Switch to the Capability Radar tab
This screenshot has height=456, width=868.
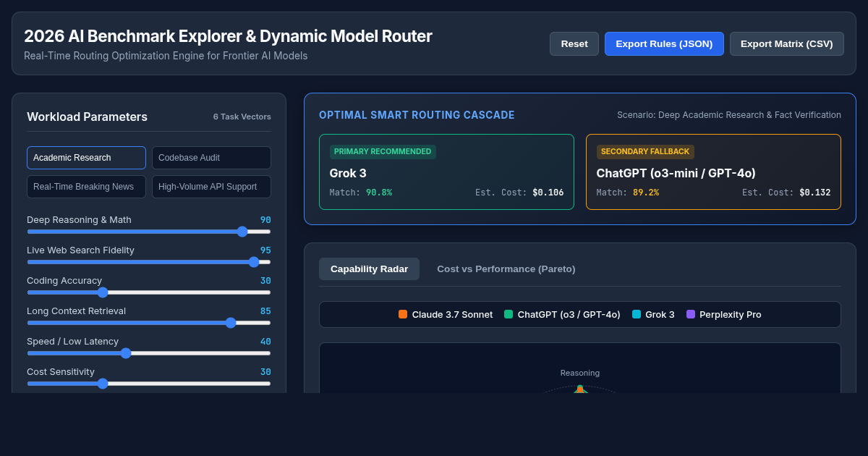point(369,269)
